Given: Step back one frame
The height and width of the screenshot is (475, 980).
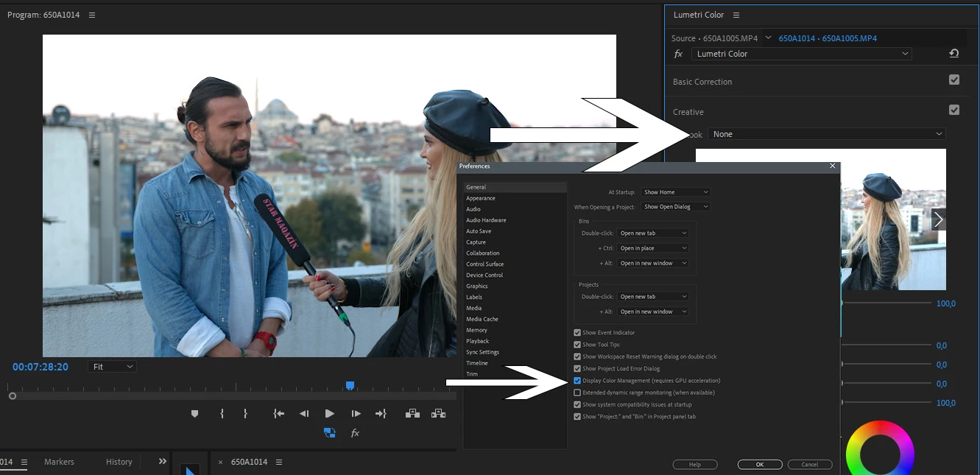Looking at the screenshot, I should pos(304,414).
